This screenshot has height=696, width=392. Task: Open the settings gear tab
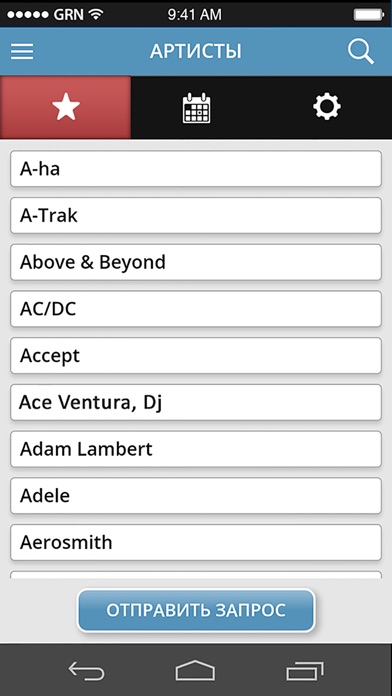tap(327, 107)
